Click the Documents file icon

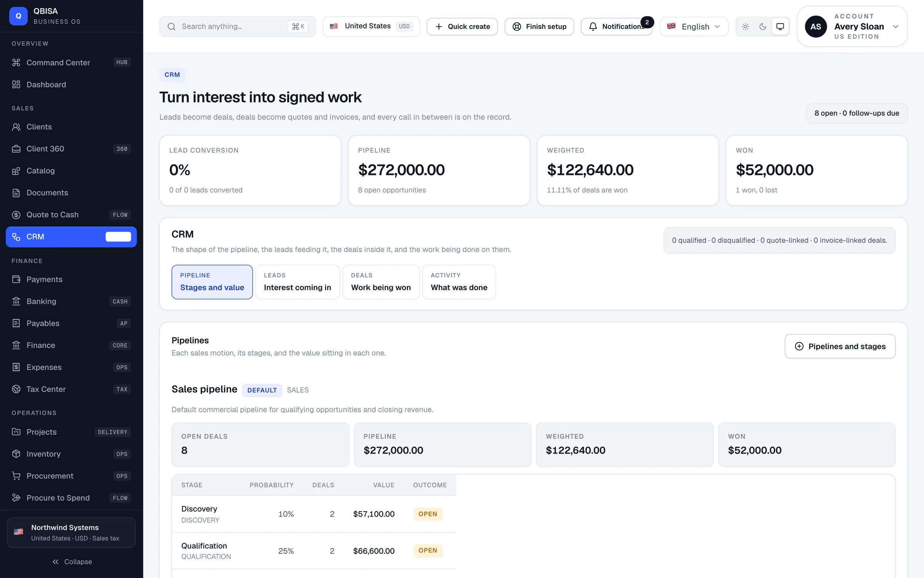click(x=16, y=193)
